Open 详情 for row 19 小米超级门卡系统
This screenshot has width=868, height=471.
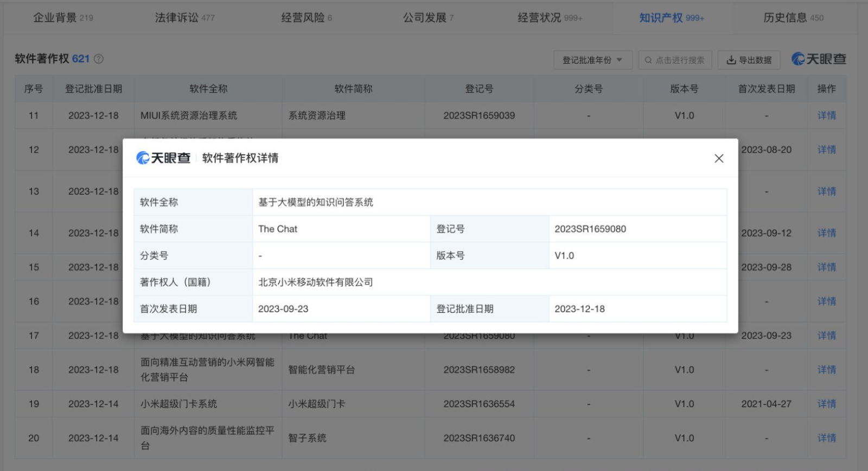pos(827,404)
